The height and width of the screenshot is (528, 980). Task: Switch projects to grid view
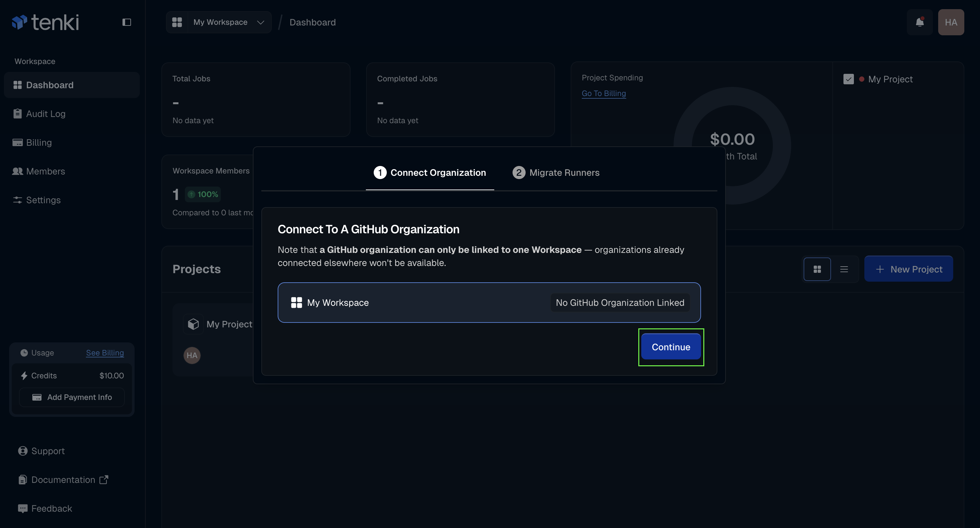pos(817,269)
